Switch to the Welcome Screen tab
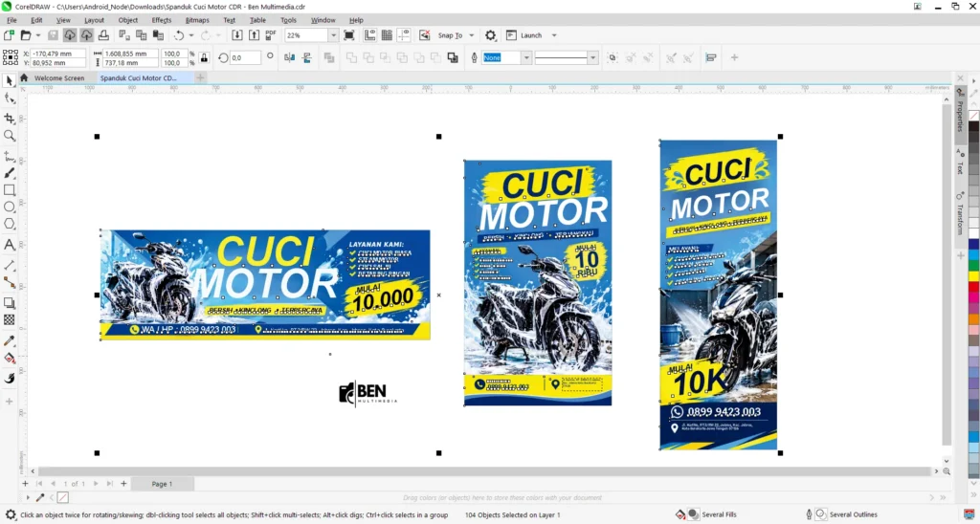Screen dimensions: 980x524 pos(59,78)
